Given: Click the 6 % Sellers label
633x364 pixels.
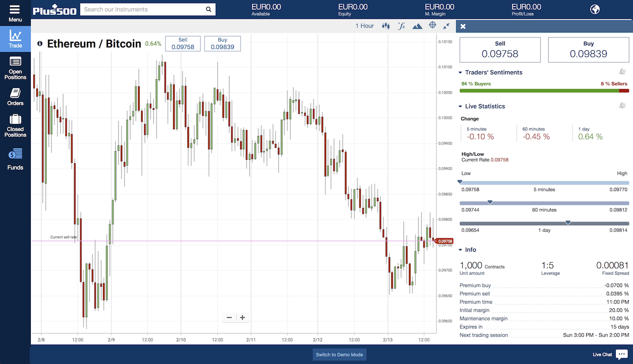Looking at the screenshot, I should tap(614, 84).
